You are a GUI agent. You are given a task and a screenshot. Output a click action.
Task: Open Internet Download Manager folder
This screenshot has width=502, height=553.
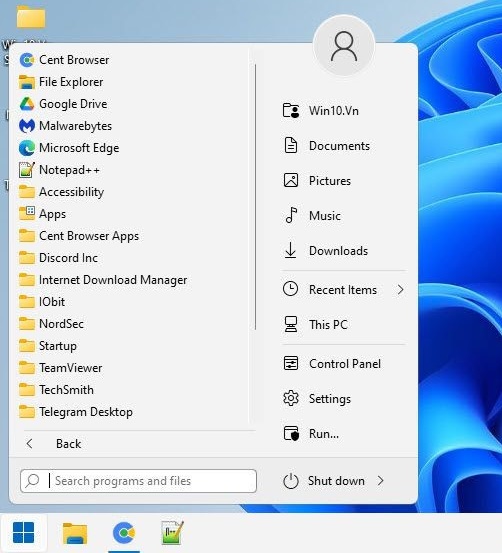(103, 280)
